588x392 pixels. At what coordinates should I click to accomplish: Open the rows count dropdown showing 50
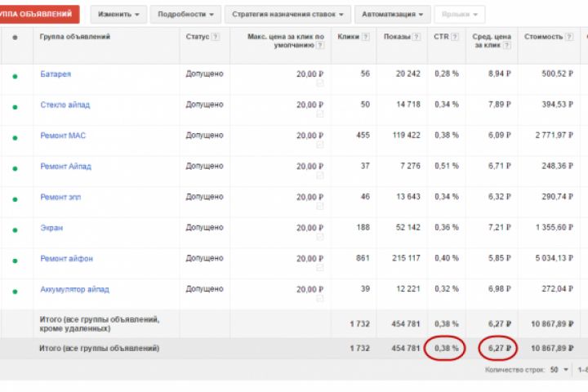pyautogui.click(x=559, y=370)
